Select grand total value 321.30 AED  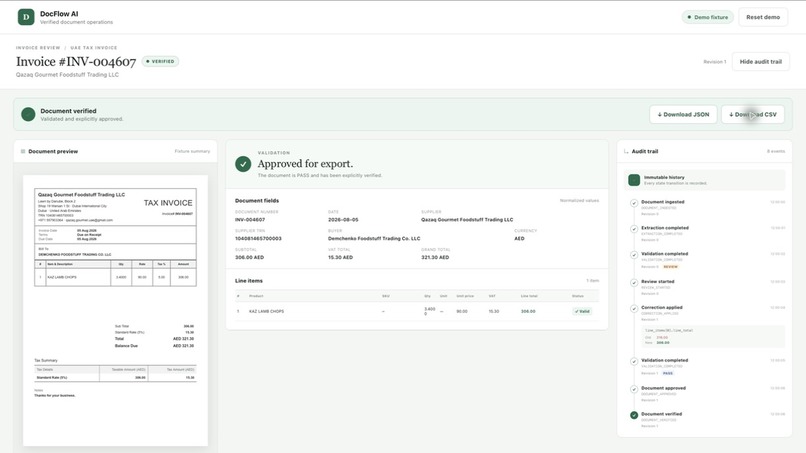click(435, 257)
